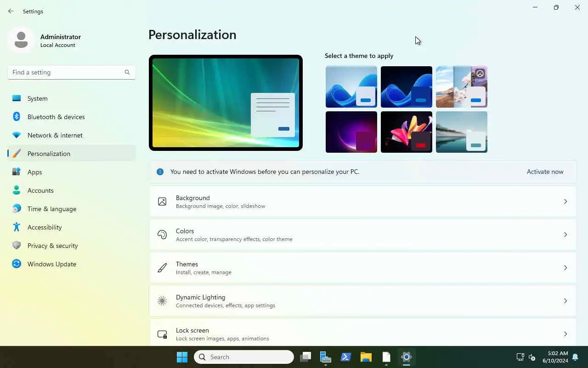
Task: Click the info icon in activation notice
Action: pos(160,172)
